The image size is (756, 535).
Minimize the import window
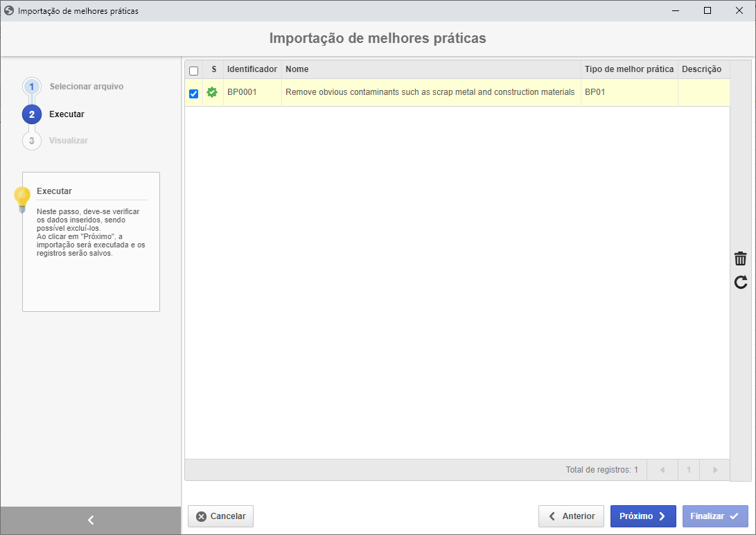point(676,10)
